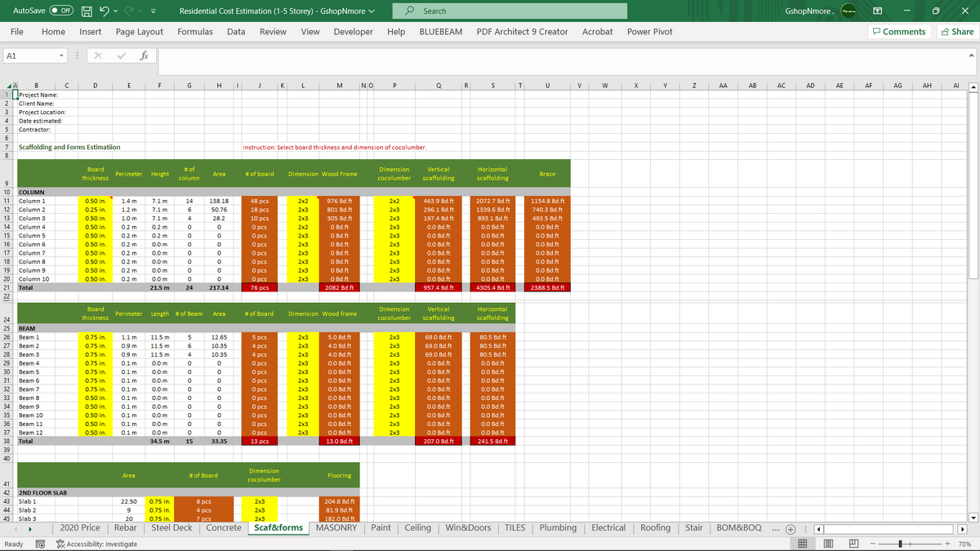Image resolution: width=980 pixels, height=551 pixels.
Task: Open the Review ribbon tab
Action: pyautogui.click(x=273, y=32)
